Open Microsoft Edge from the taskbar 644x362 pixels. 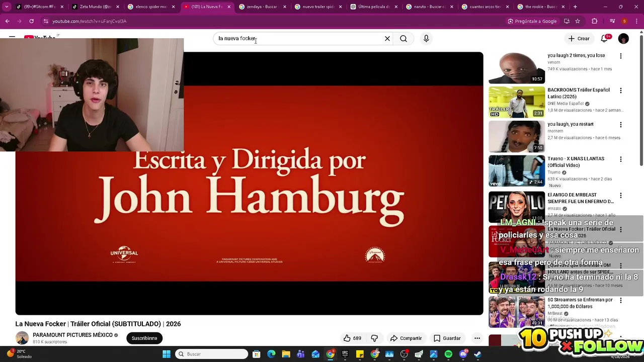271,354
